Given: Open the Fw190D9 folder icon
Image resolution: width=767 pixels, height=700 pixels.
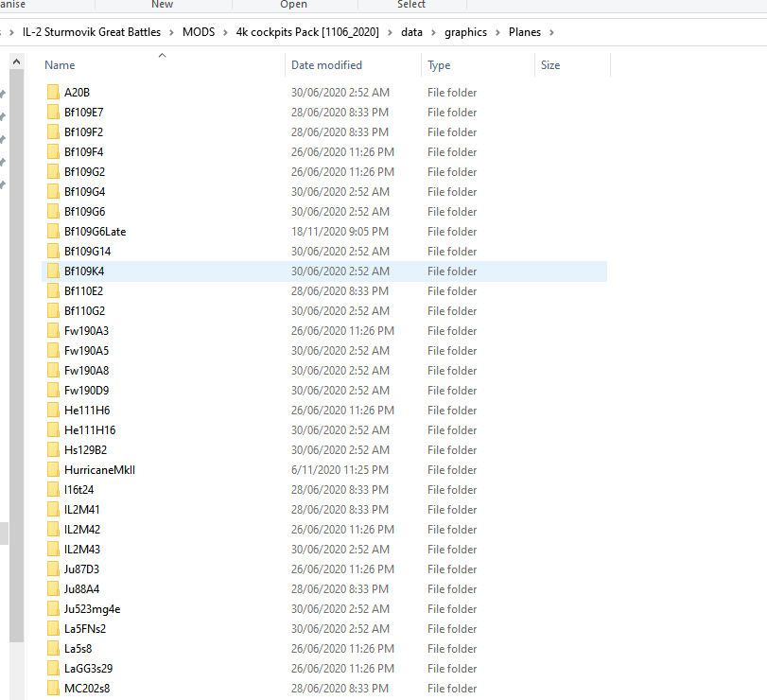Looking at the screenshot, I should click(x=54, y=390).
